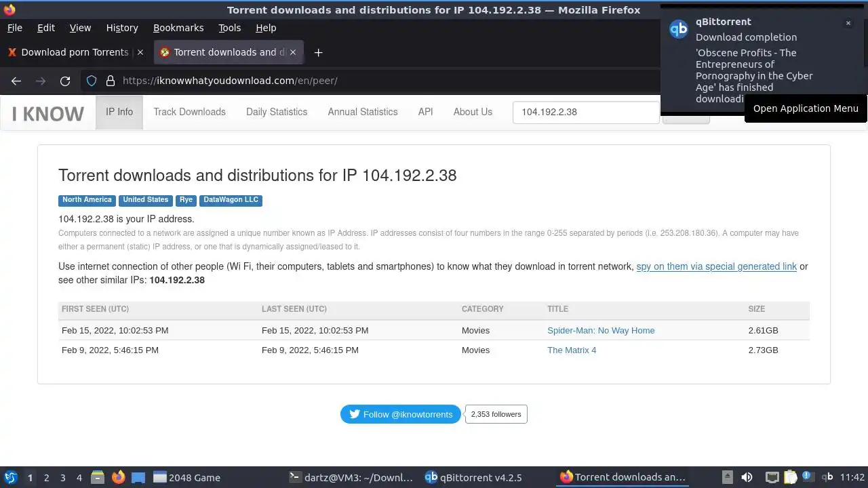The image size is (868, 488).
Task: Open The Matrix 4 title link
Action: (572, 350)
